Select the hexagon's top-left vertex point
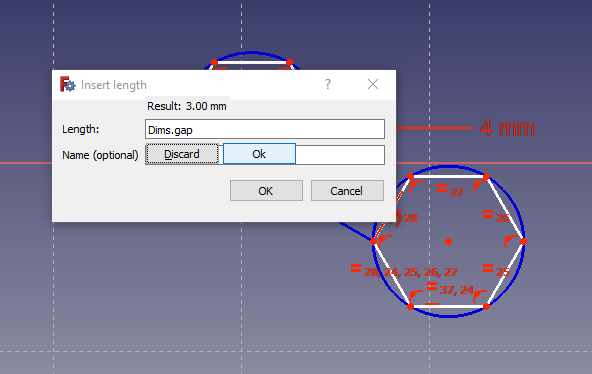The width and height of the screenshot is (592, 374). pyautogui.click(x=411, y=176)
